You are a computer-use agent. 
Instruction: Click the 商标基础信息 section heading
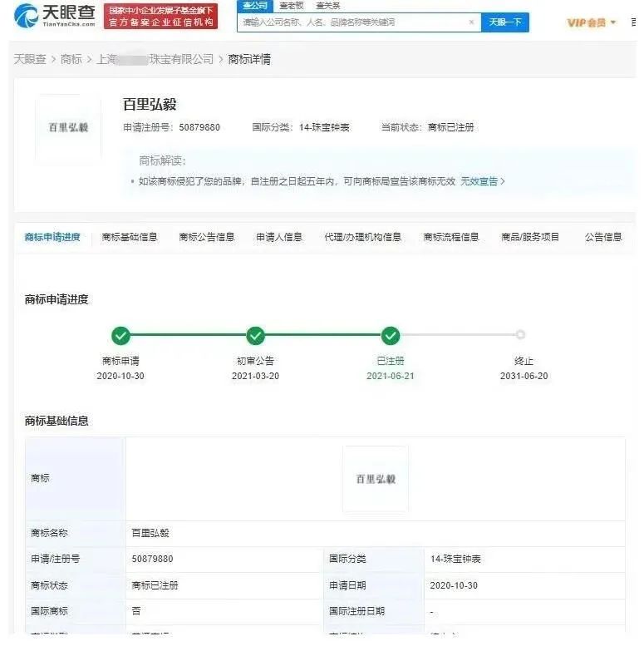[57, 421]
